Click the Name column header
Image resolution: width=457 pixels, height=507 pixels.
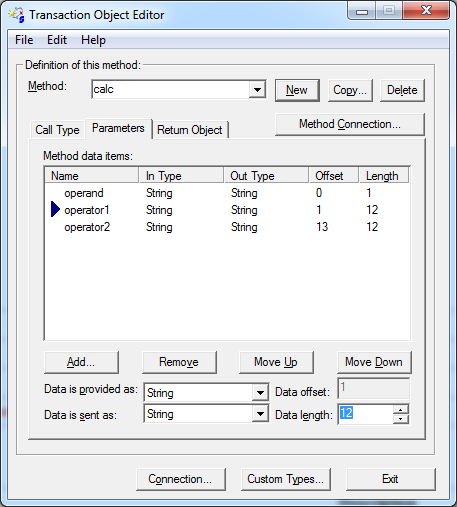point(92,175)
